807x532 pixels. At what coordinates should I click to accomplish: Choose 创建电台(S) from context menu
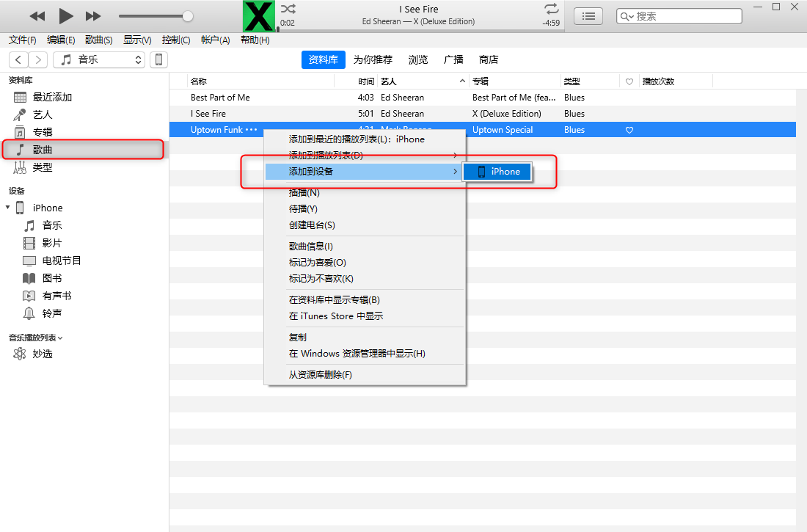(365, 225)
